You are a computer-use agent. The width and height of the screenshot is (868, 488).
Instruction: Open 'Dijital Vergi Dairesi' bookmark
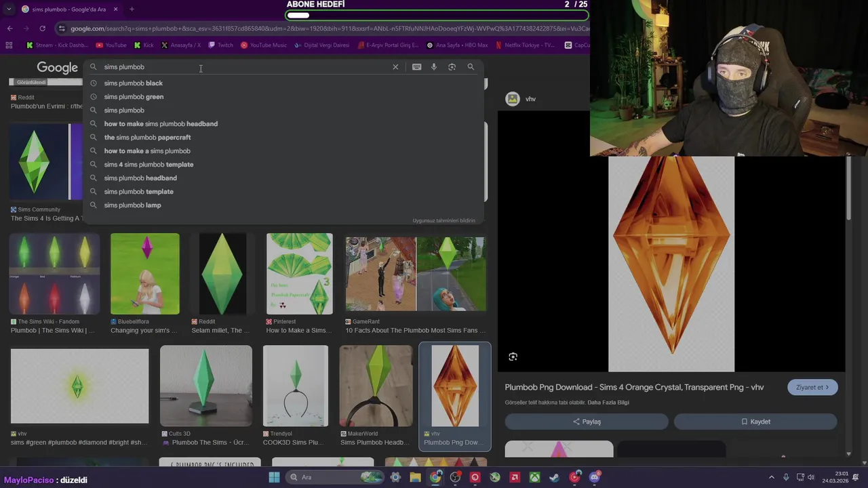[x=322, y=45]
